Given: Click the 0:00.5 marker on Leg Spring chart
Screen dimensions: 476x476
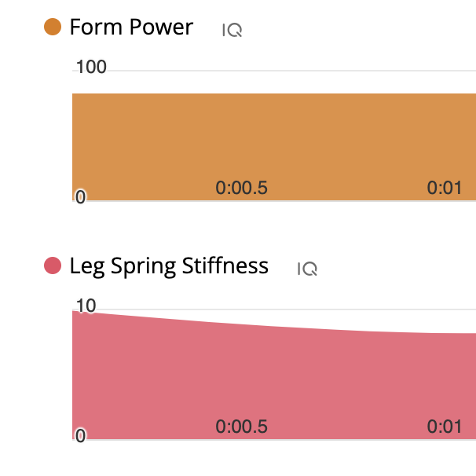Looking at the screenshot, I should [x=242, y=427].
